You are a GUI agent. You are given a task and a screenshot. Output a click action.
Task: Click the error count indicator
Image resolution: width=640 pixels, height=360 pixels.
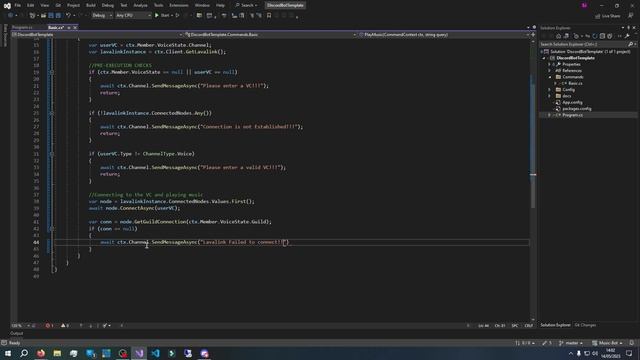tap(49, 326)
